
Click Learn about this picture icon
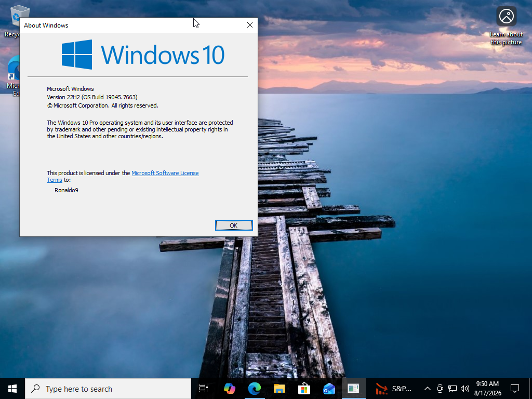pyautogui.click(x=506, y=25)
